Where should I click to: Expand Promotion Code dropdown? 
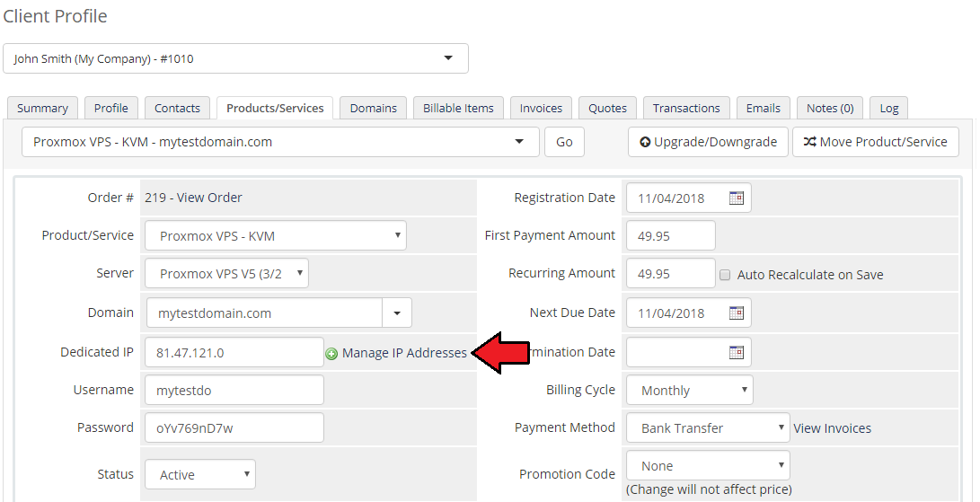tap(708, 466)
